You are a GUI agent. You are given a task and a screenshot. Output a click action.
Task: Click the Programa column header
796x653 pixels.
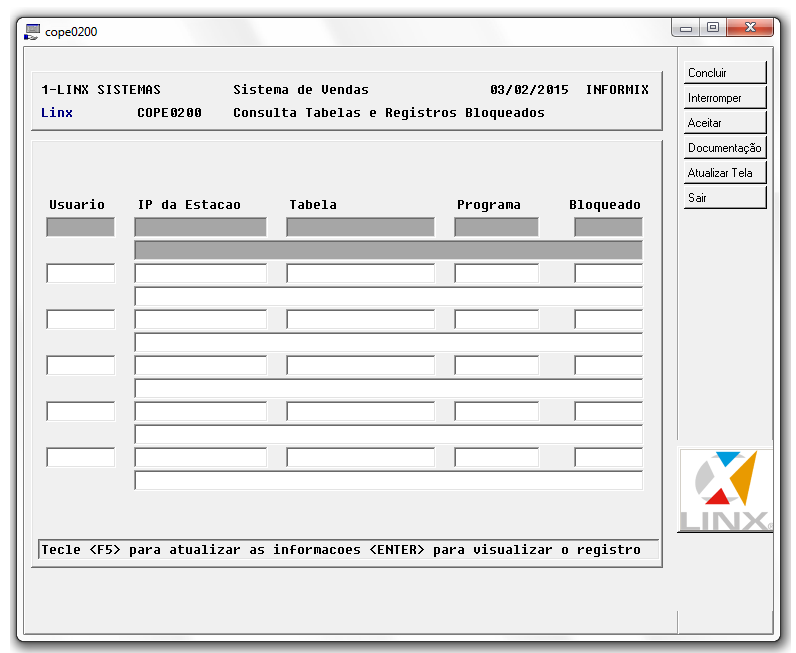click(488, 205)
